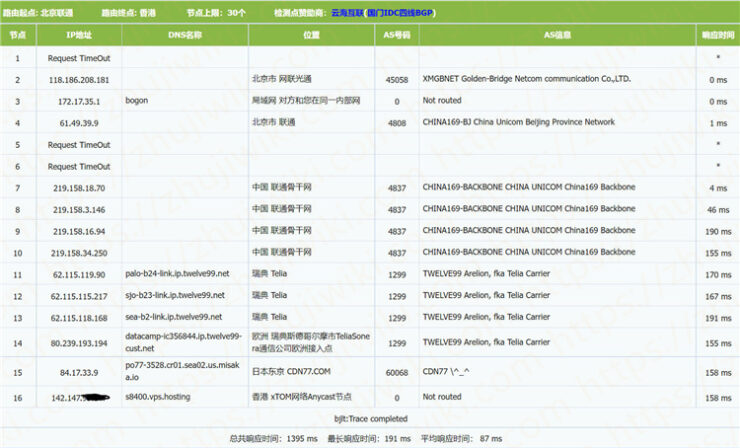Select IP address 219.158.3.146
The width and height of the screenshot is (740, 448).
tap(79, 210)
